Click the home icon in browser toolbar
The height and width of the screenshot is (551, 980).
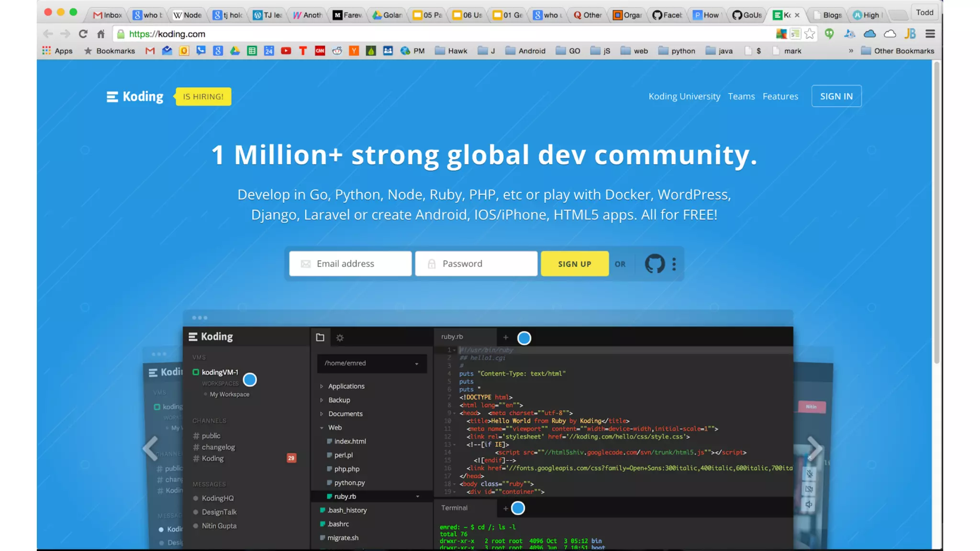[100, 34]
